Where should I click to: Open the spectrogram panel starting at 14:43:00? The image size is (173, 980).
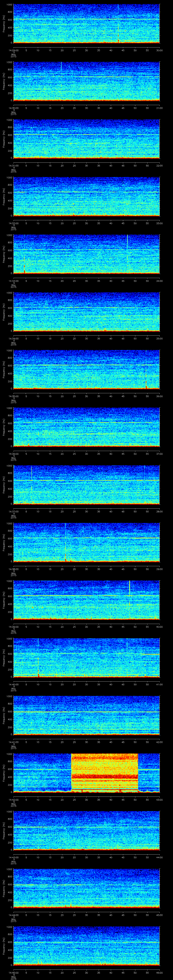coord(86,830)
